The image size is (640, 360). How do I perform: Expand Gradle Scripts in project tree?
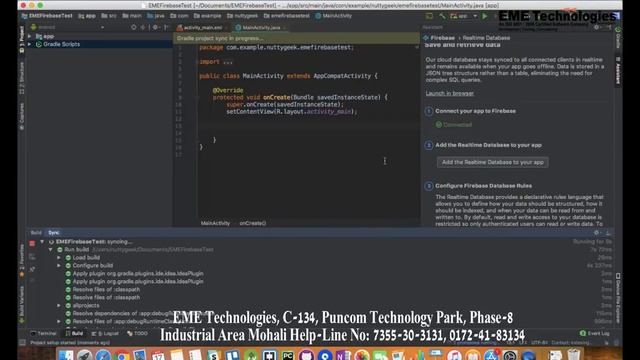29,44
